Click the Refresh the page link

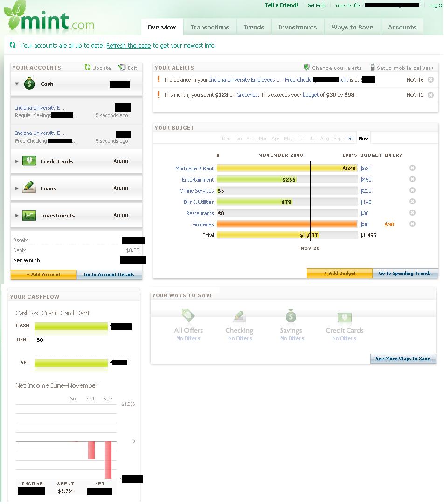point(128,46)
